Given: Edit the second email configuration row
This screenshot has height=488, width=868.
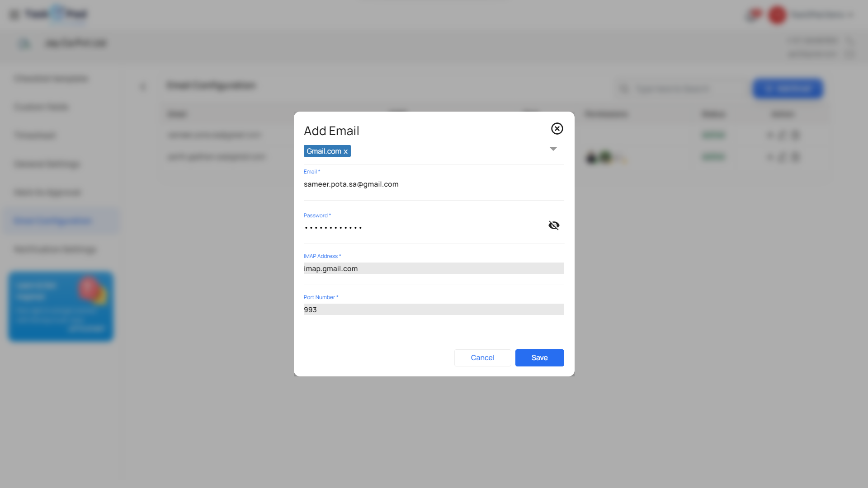Looking at the screenshot, I should pos(783,157).
